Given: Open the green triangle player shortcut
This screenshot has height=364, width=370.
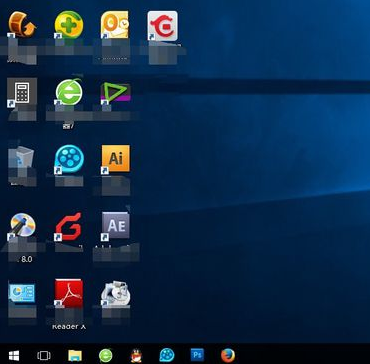Looking at the screenshot, I should 115,92.
